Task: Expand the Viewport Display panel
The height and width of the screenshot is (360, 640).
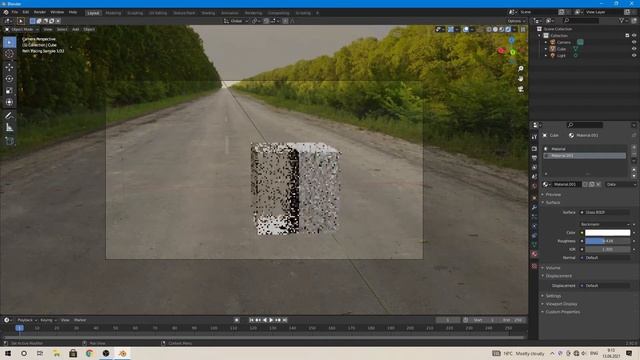Action: (x=561, y=304)
